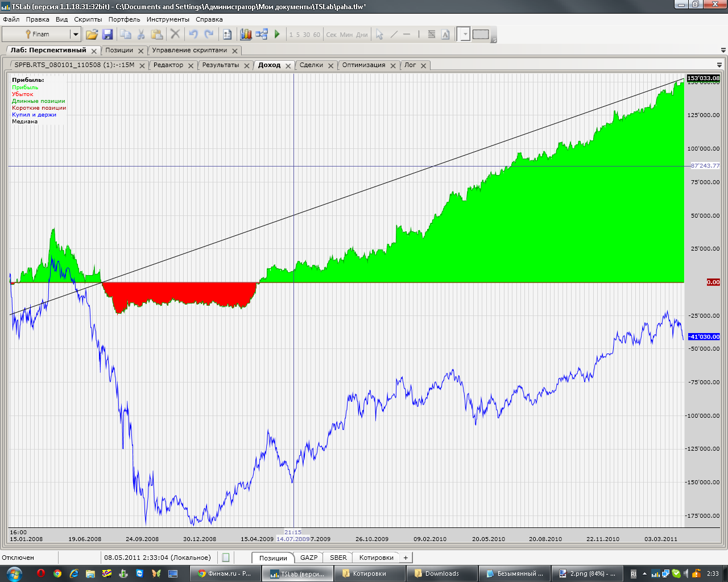This screenshot has width=728, height=582.
Task: Toggle the Длинные позиции legend entry
Action: 39,101
